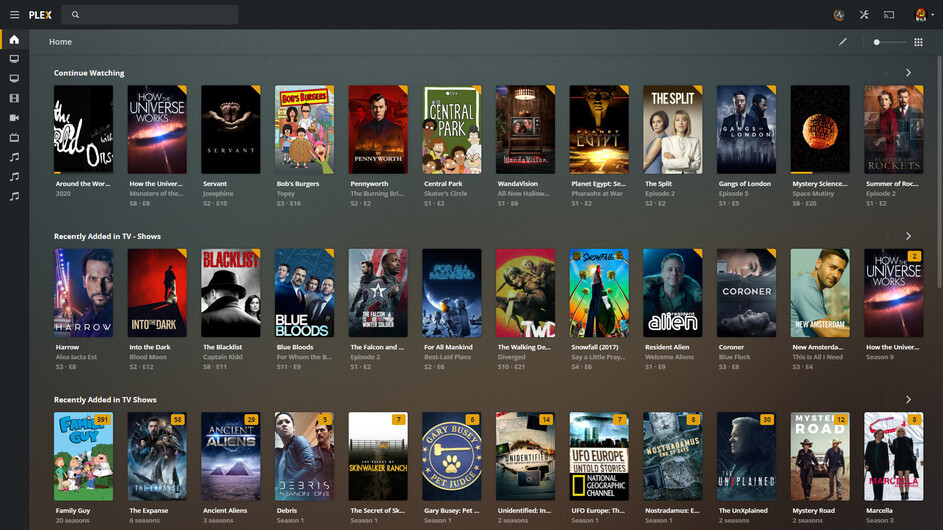Open Into the Dark poster
Image resolution: width=943 pixels, height=530 pixels.
(x=157, y=293)
